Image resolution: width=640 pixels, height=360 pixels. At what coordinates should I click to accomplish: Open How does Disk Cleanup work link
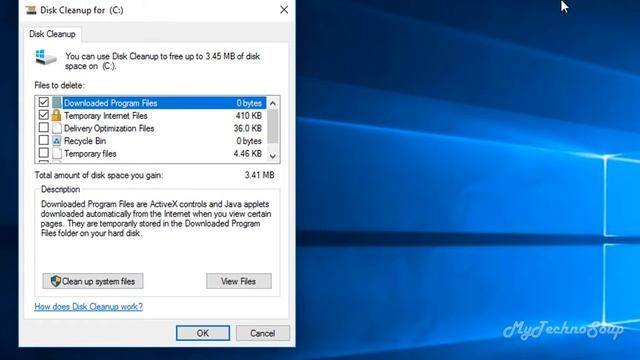click(89, 307)
